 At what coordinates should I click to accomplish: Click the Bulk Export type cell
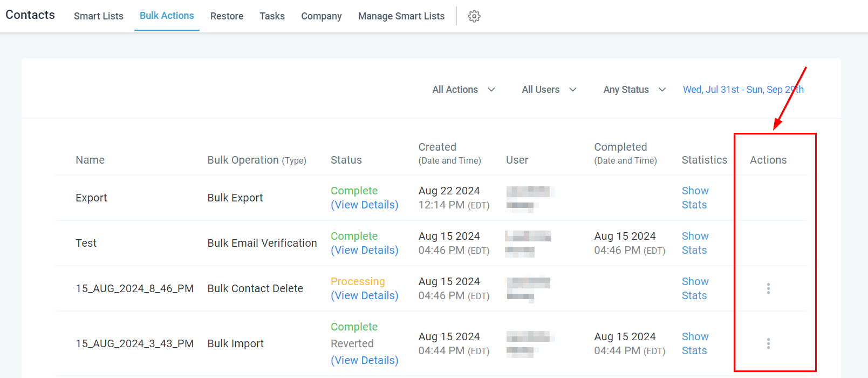click(x=235, y=198)
